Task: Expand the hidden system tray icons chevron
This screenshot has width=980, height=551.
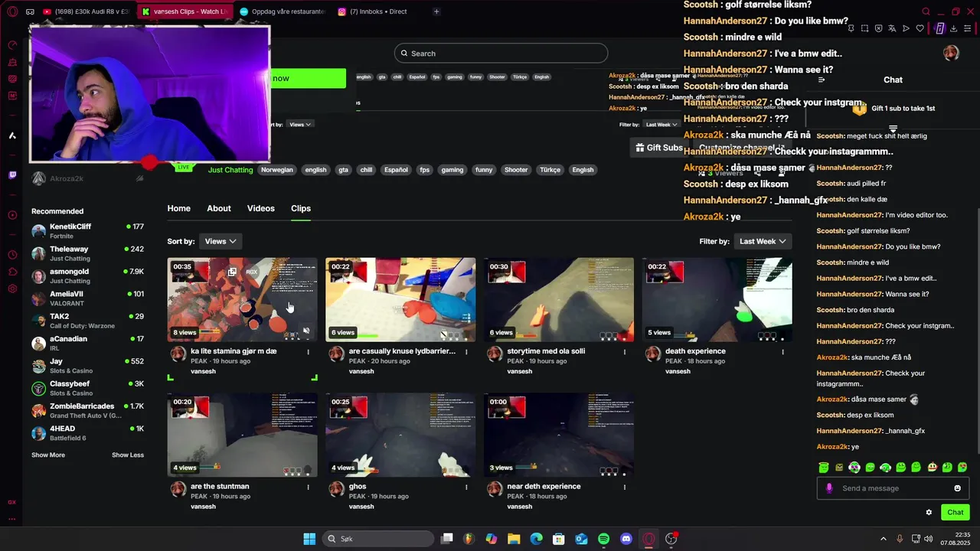Action: (883, 539)
